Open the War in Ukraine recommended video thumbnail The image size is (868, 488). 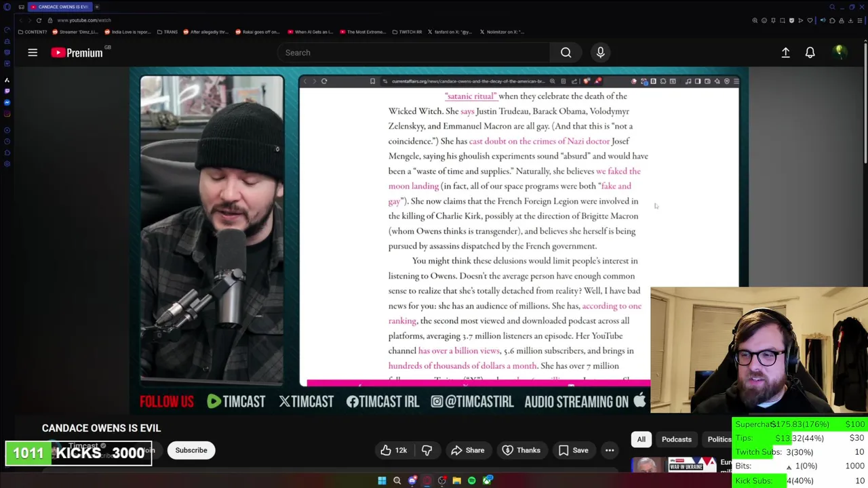[675, 465]
